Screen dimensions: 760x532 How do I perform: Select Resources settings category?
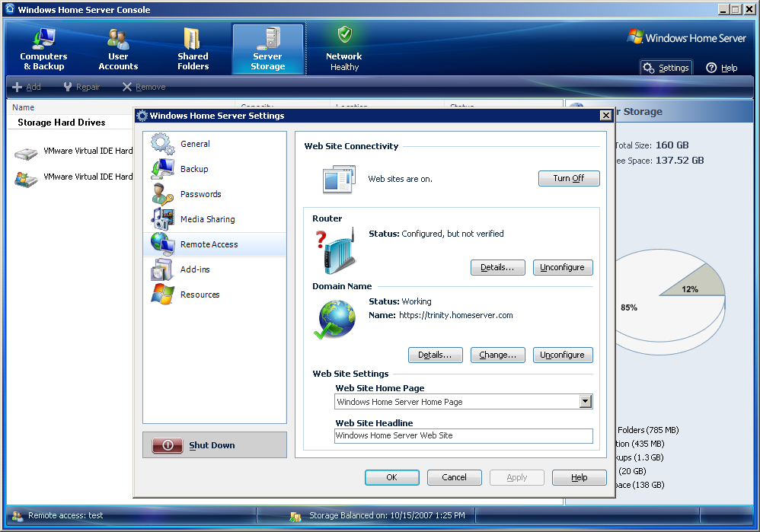215,295
